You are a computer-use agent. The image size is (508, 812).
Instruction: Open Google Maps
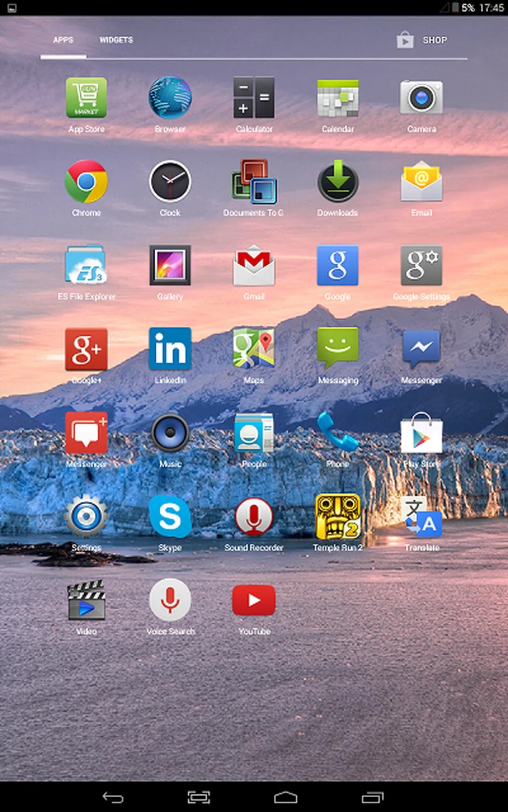tap(254, 349)
